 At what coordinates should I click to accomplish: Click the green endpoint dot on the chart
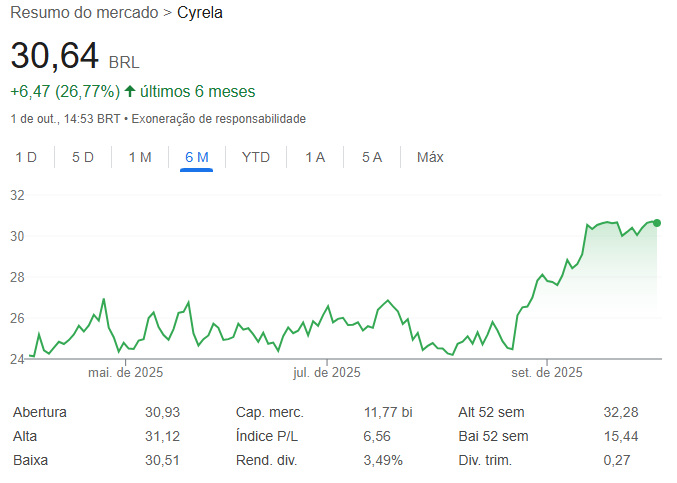pos(657,222)
